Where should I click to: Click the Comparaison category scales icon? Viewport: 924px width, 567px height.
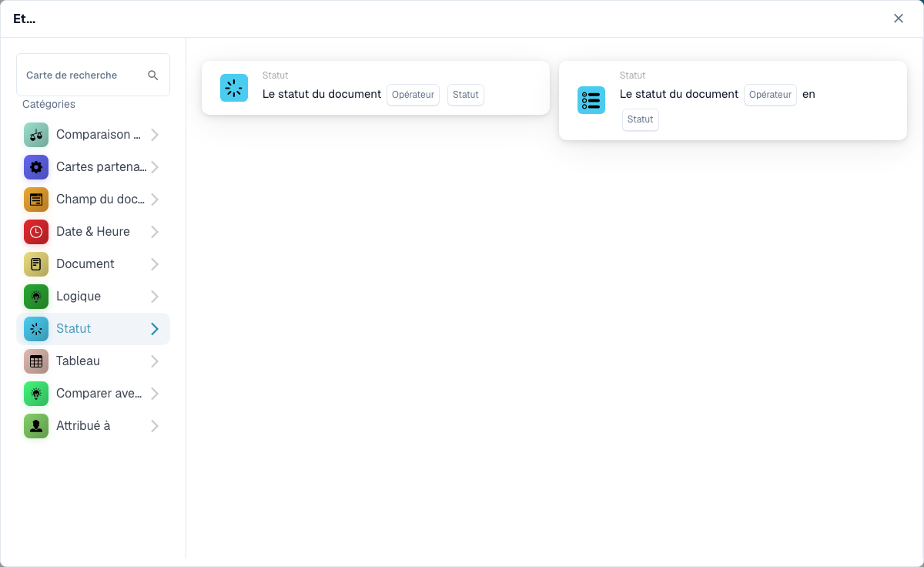coord(36,135)
